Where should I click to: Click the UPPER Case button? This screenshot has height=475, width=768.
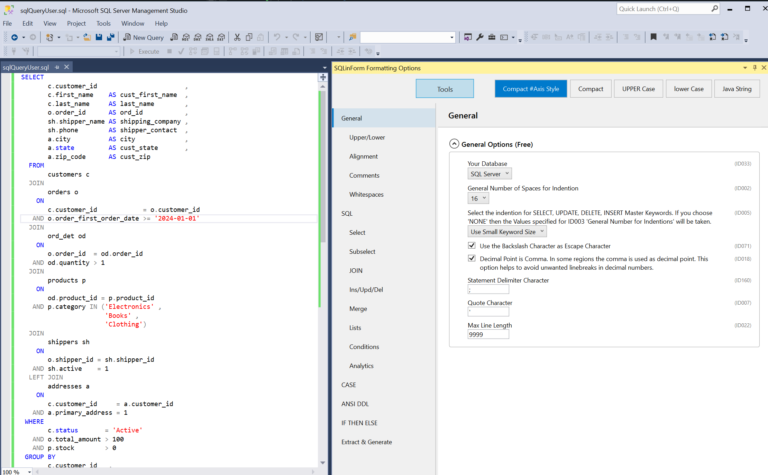638,89
